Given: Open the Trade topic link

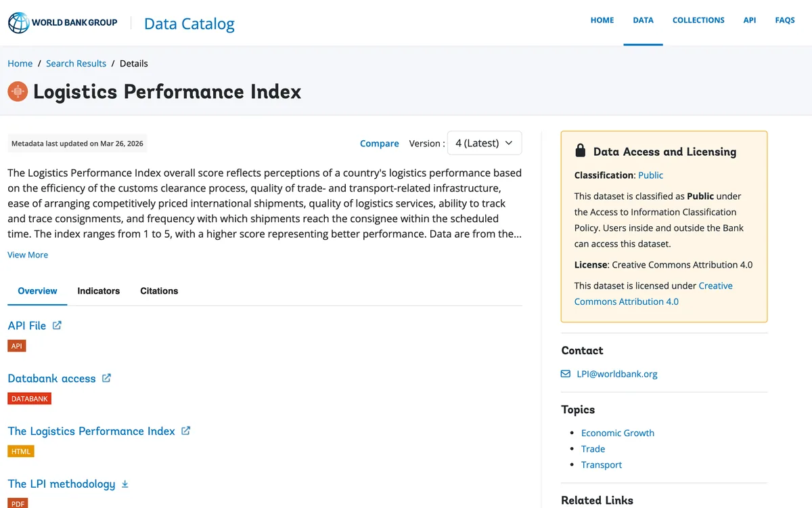Looking at the screenshot, I should (x=593, y=448).
